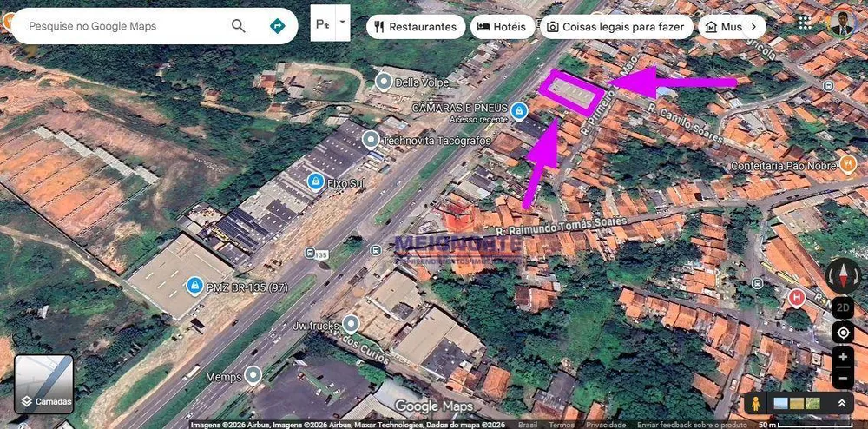Select the third green imagery thumbnail

pos(812,404)
